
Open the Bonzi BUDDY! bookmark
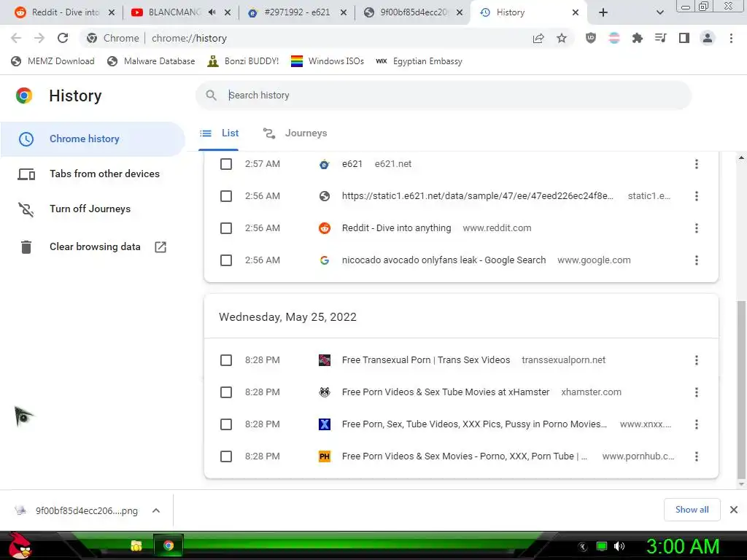click(x=243, y=61)
